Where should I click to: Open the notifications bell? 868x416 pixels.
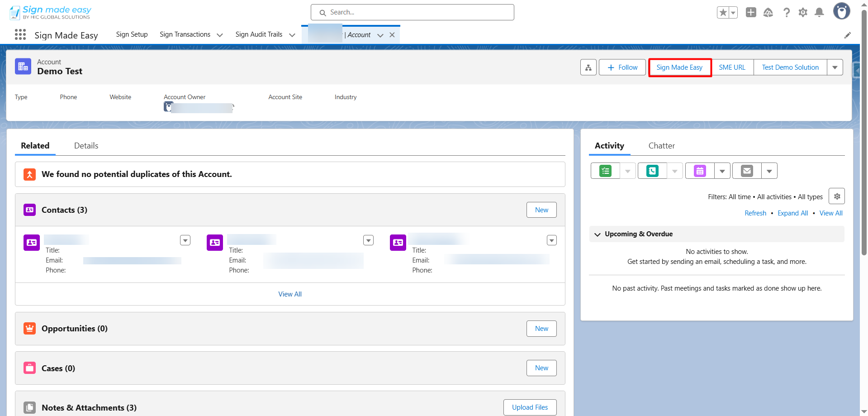click(819, 13)
